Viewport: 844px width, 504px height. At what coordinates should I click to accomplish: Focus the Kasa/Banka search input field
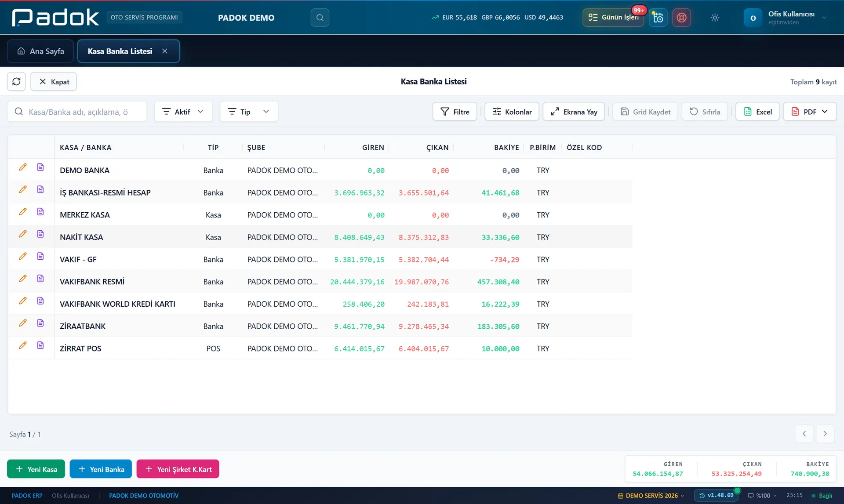(77, 112)
